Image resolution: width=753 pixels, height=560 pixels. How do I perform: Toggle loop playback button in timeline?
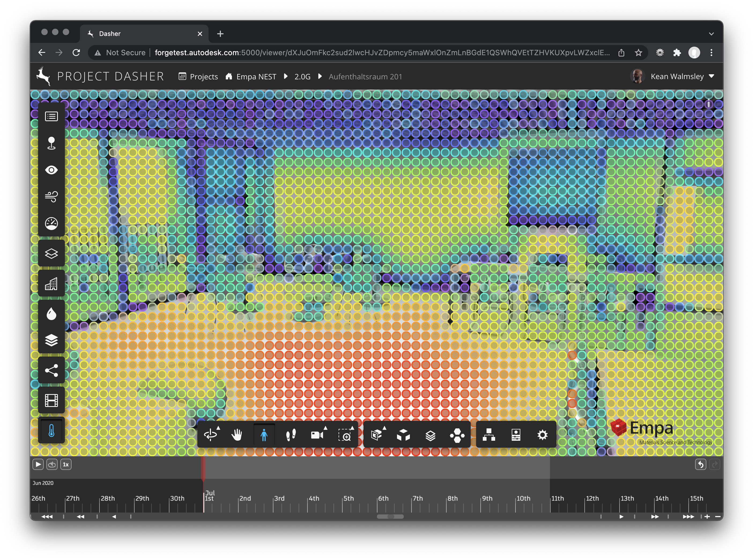coord(52,464)
